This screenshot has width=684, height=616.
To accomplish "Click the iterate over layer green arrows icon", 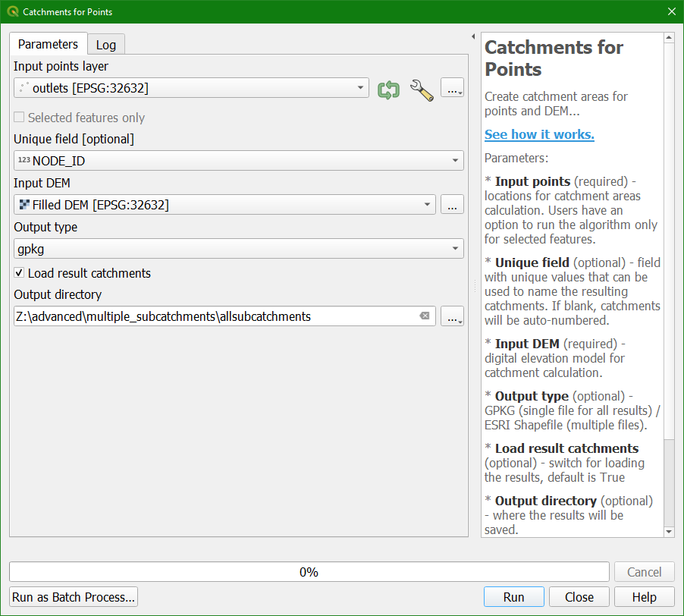I will point(388,89).
